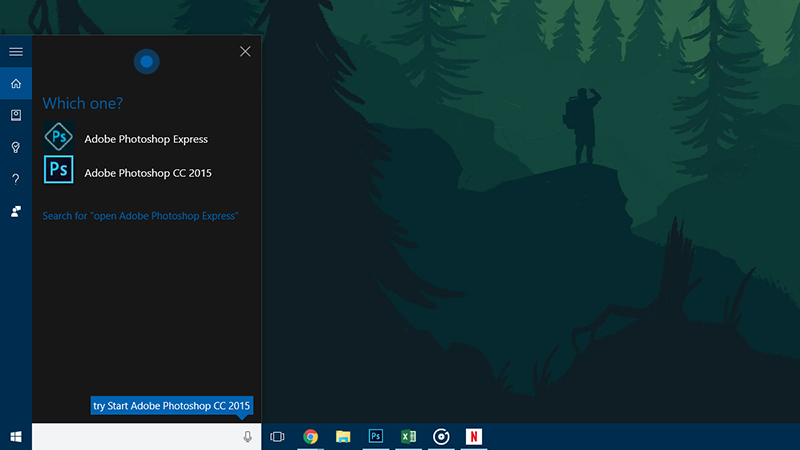
Task: Open the Groove Music taskbar icon
Action: (x=441, y=437)
